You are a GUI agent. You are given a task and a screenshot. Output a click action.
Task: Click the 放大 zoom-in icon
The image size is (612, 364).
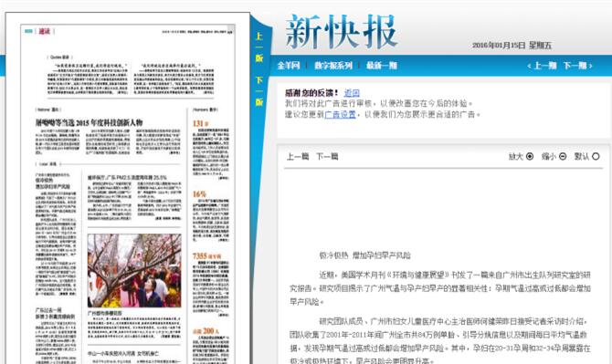530,156
